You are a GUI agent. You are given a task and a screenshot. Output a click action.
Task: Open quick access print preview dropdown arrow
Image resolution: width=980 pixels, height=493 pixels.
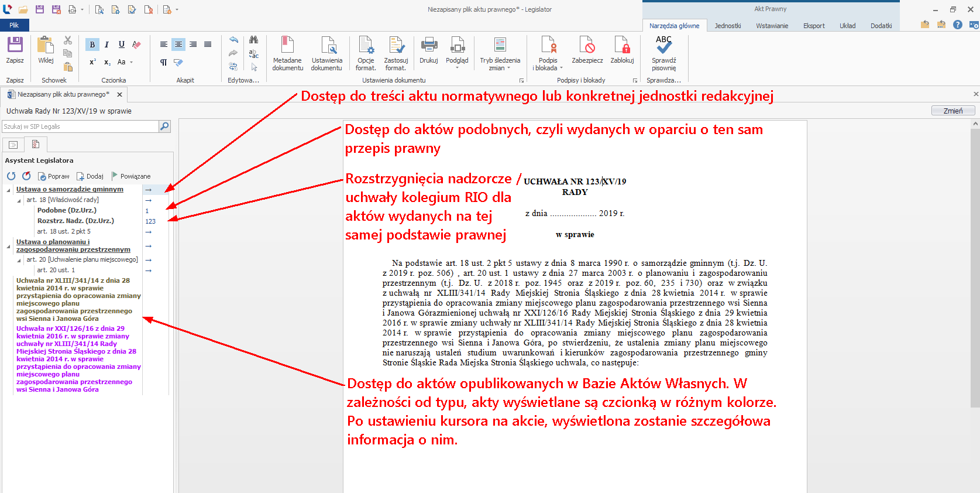(82, 9)
